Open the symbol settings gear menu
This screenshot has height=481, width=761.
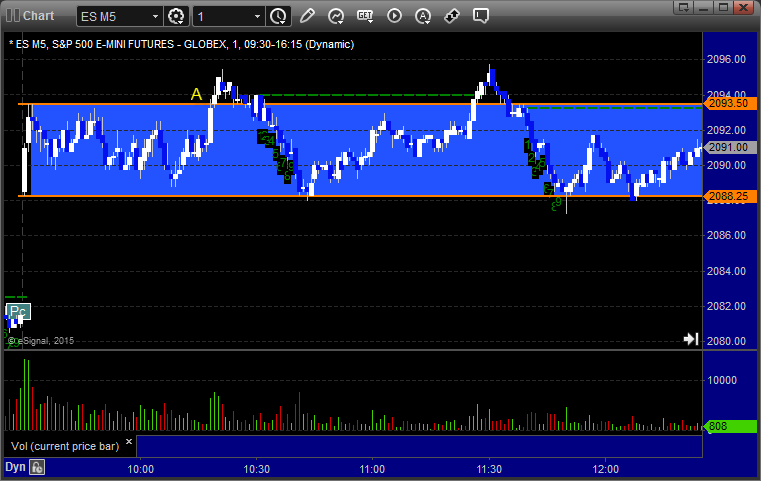coord(176,17)
